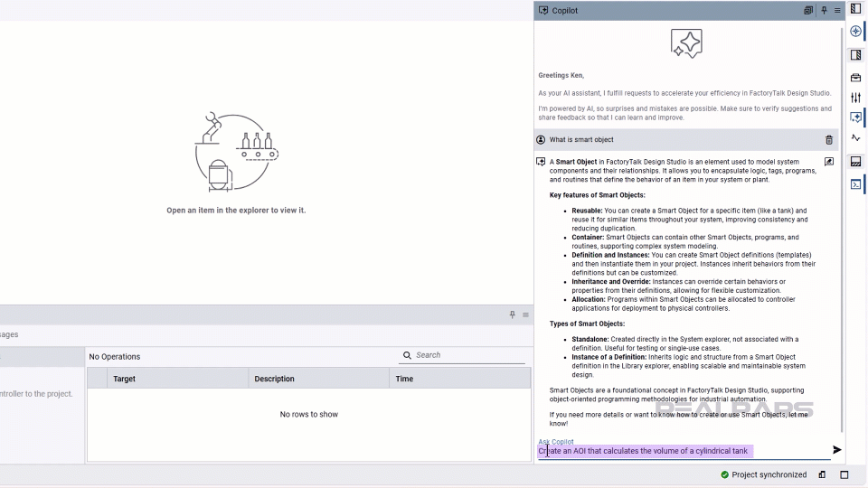Click the square window icon in status bar

point(844,474)
